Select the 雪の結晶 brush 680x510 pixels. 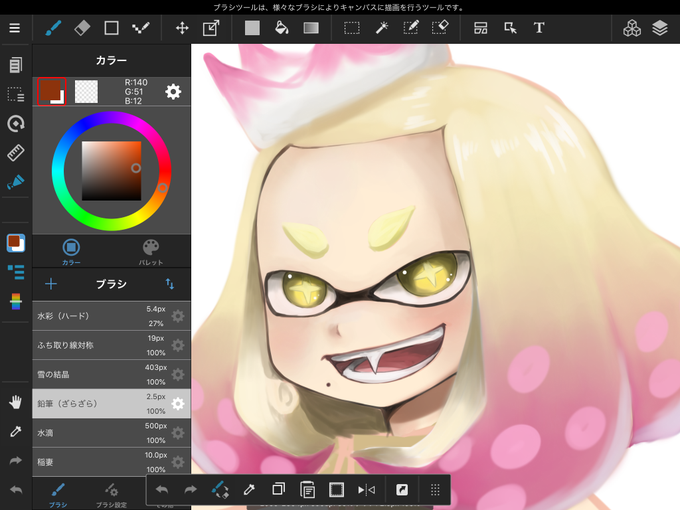(111, 374)
